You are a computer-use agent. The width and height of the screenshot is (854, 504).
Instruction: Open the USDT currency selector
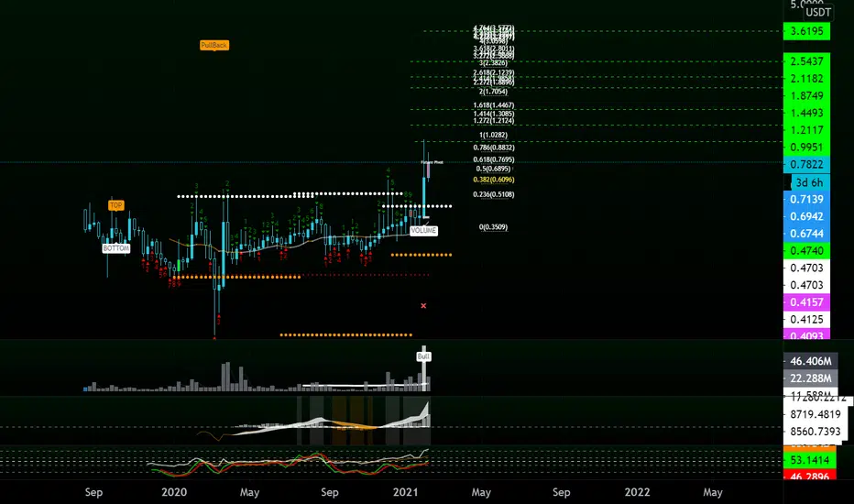[x=818, y=12]
